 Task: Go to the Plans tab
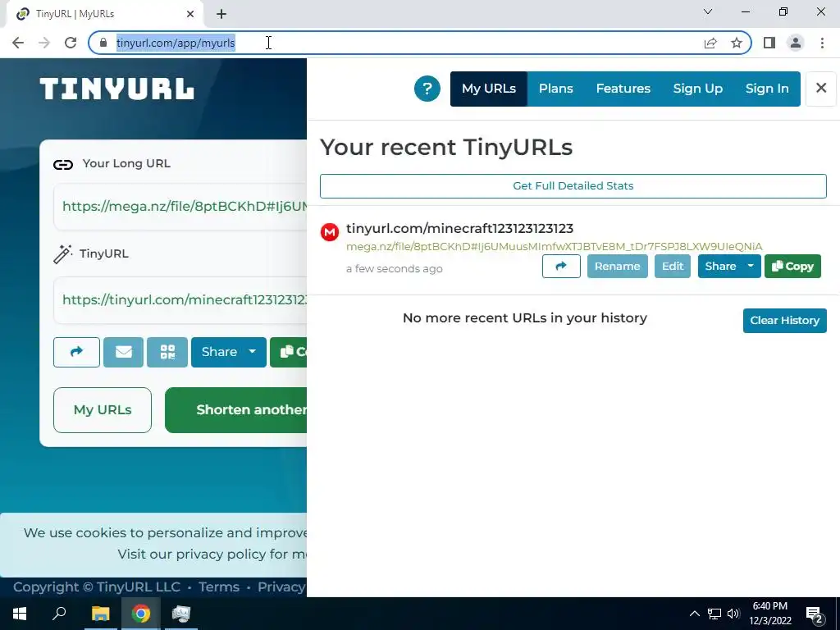click(555, 89)
